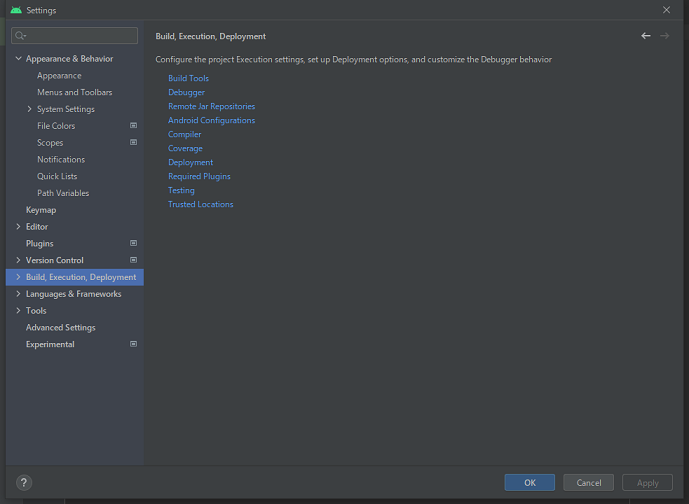689x504 pixels.
Task: Click the help question mark icon
Action: [x=24, y=483]
